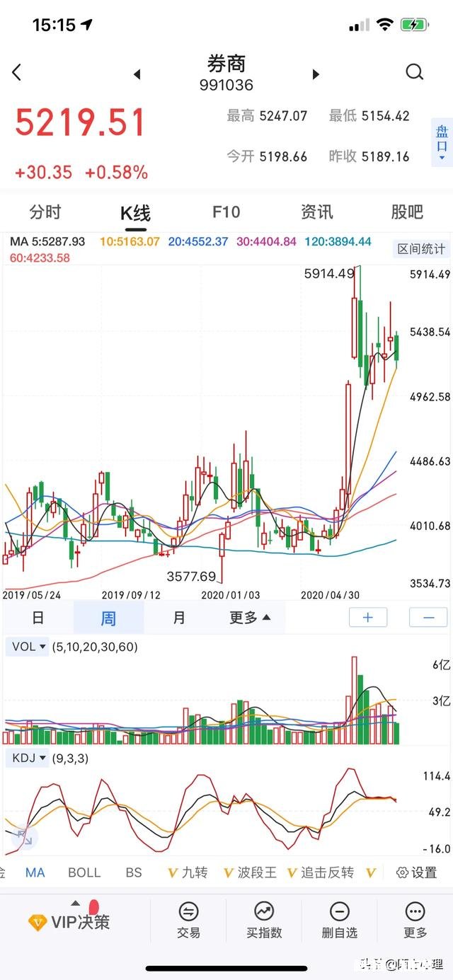
Task: Switch to the 分时 tab
Action: (46, 212)
